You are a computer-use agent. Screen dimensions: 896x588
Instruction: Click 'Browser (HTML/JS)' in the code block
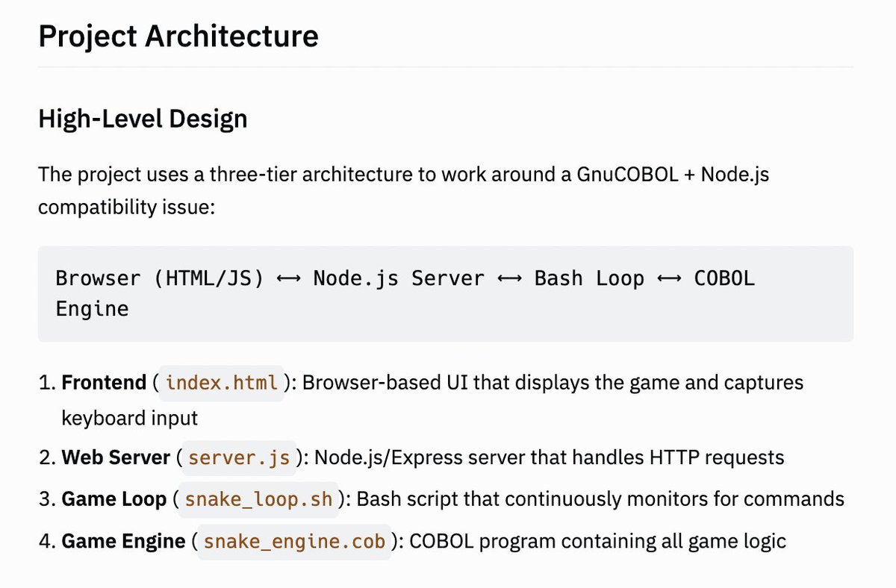coord(160,278)
